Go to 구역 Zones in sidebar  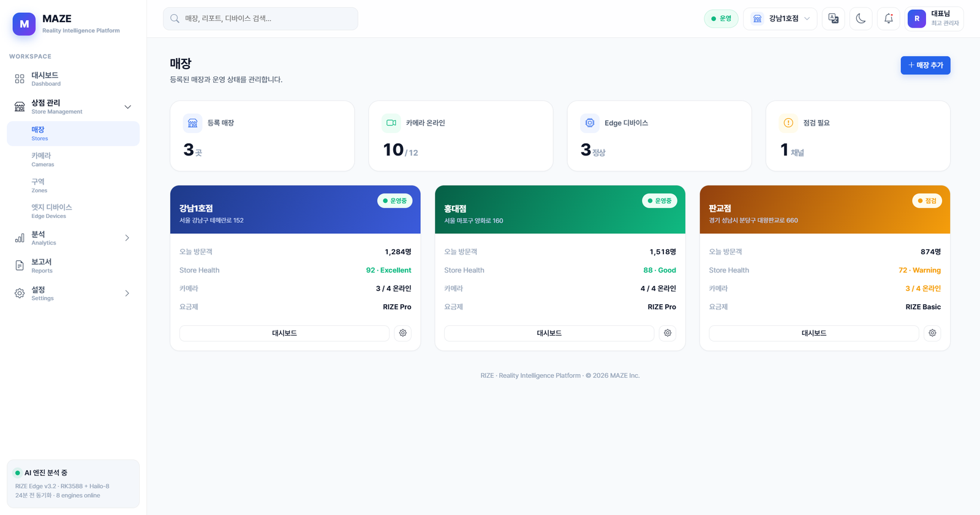coord(73,186)
